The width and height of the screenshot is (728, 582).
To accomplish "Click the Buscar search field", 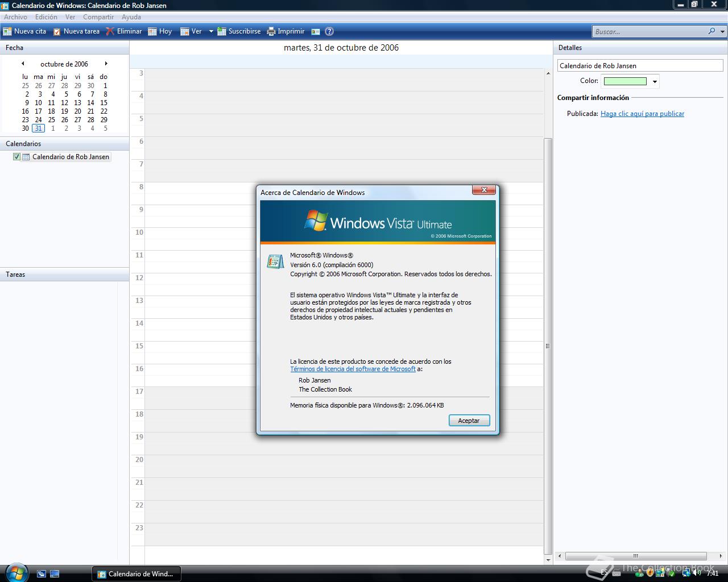I will click(649, 31).
